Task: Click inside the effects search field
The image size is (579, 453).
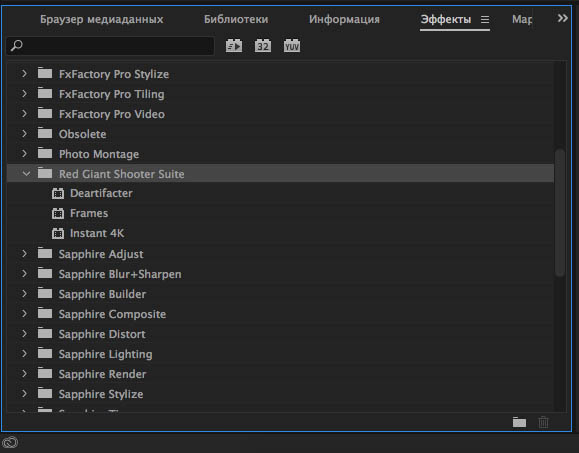Action: 110,46
